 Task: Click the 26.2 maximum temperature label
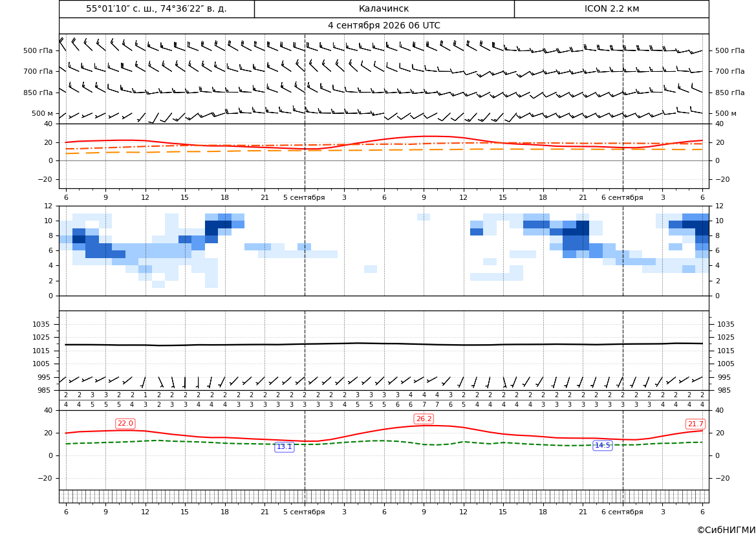pyautogui.click(x=424, y=419)
